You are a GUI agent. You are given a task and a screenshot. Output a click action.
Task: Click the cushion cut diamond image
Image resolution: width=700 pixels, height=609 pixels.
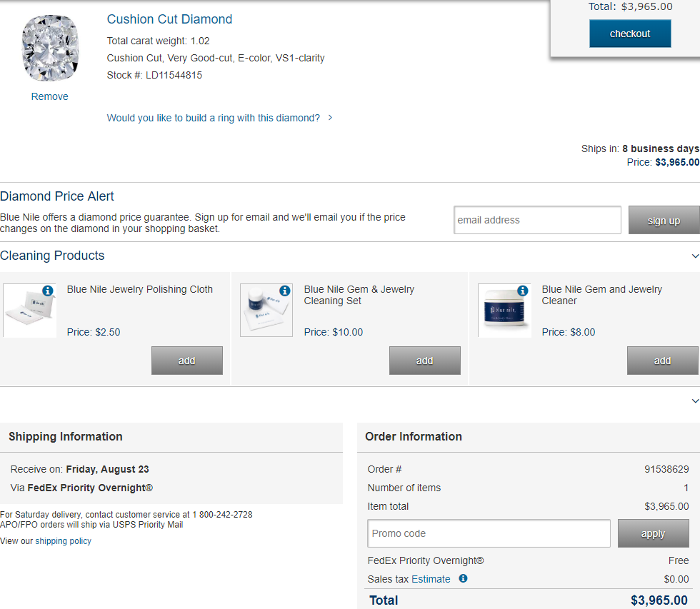(49, 49)
